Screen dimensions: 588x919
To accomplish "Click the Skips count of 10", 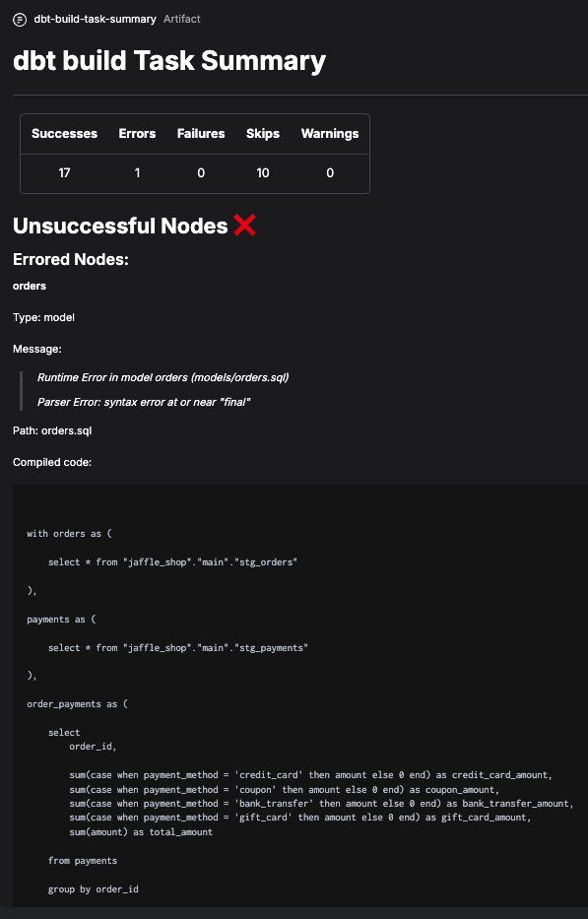I will pos(263,173).
